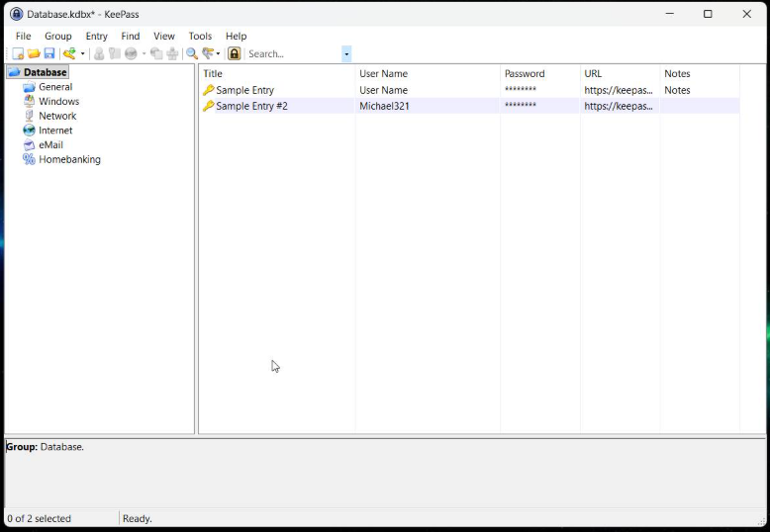Select the Sample Entry #2 row
This screenshot has width=770, height=532.
click(x=469, y=106)
